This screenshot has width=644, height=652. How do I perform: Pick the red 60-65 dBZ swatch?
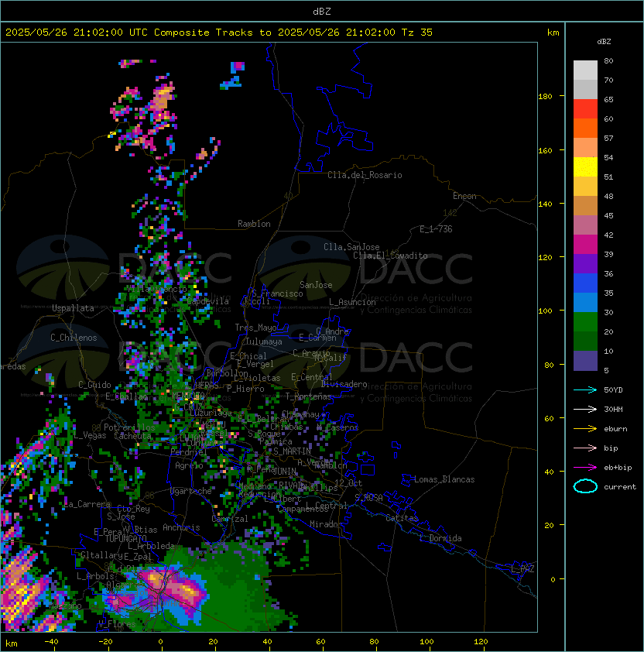[x=585, y=109]
